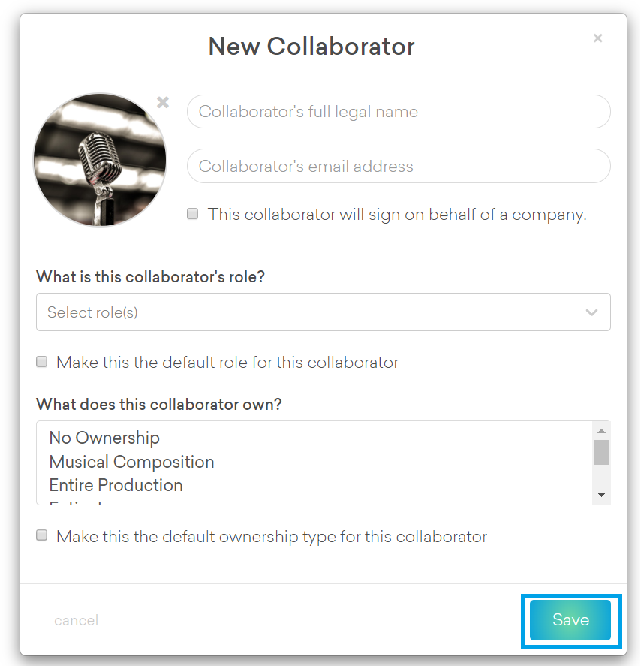Viewport: 644px width, 666px height.
Task: Click the microphone avatar image
Action: point(100,160)
